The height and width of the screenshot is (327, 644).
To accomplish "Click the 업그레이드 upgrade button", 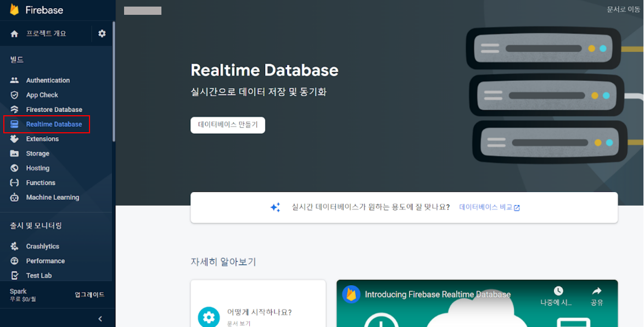I will click(x=89, y=295).
